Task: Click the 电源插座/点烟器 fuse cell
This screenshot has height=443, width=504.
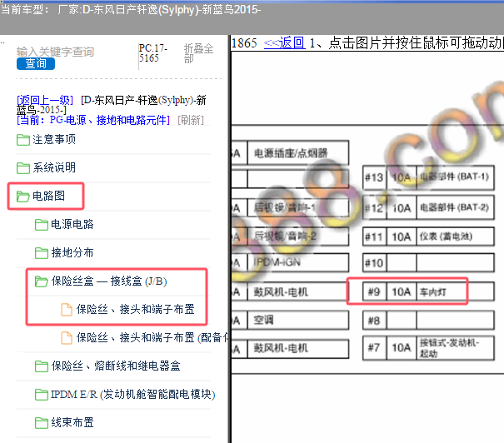Action: 298,152
